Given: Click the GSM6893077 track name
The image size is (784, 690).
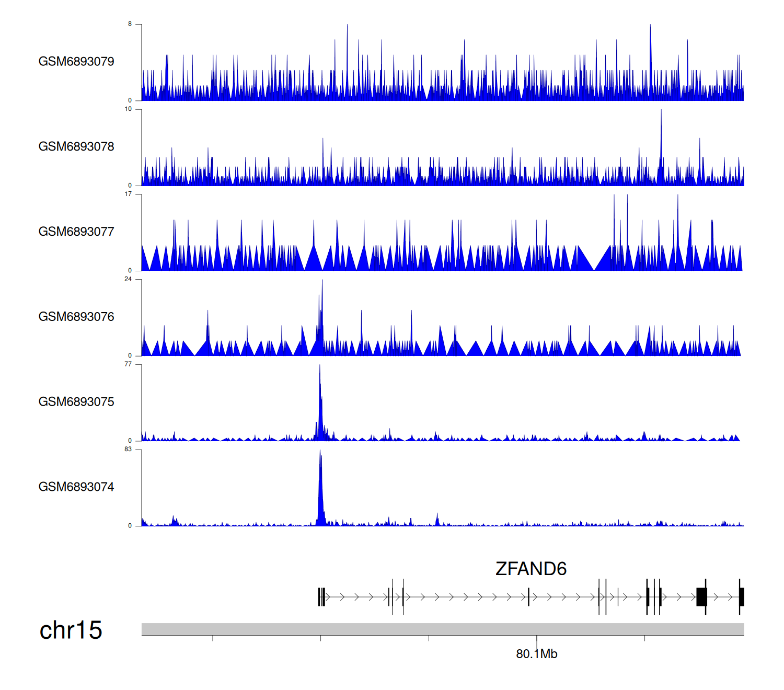Looking at the screenshot, I should coord(76,232).
